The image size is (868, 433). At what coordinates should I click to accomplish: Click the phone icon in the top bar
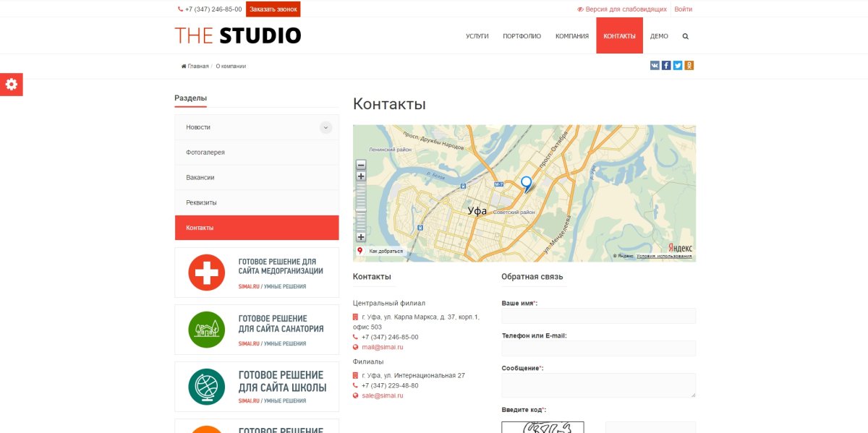coord(179,9)
